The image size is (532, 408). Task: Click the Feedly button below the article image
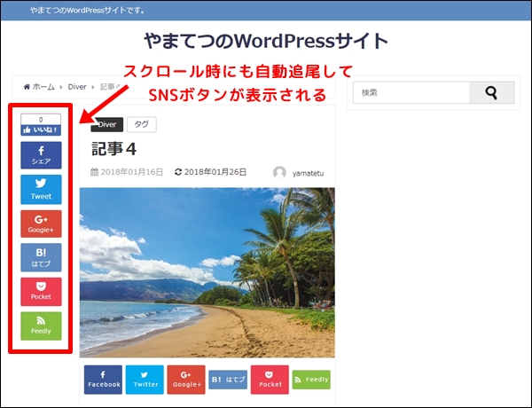[x=311, y=380]
